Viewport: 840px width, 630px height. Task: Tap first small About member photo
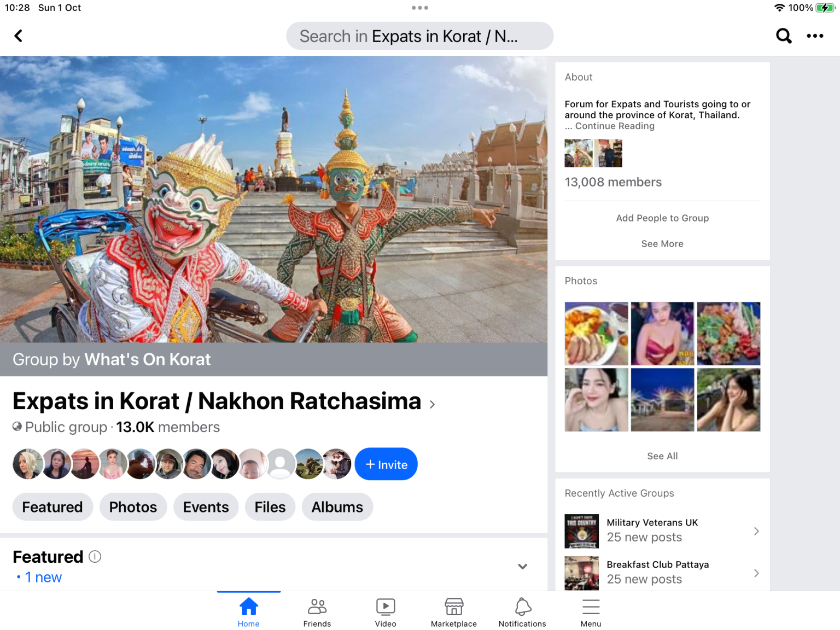pos(579,153)
